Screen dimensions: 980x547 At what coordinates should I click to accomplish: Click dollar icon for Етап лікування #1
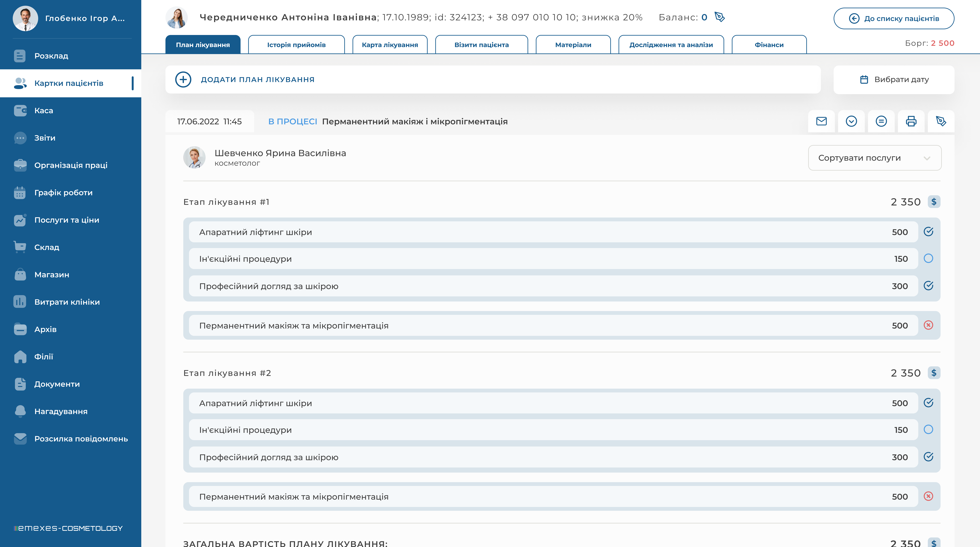coord(934,202)
